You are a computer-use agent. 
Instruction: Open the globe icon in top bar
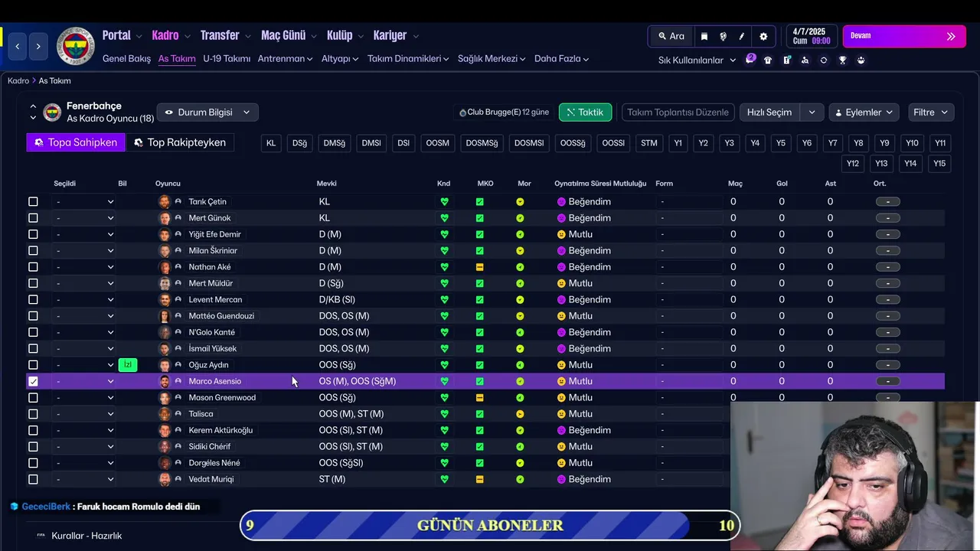pyautogui.click(x=723, y=36)
